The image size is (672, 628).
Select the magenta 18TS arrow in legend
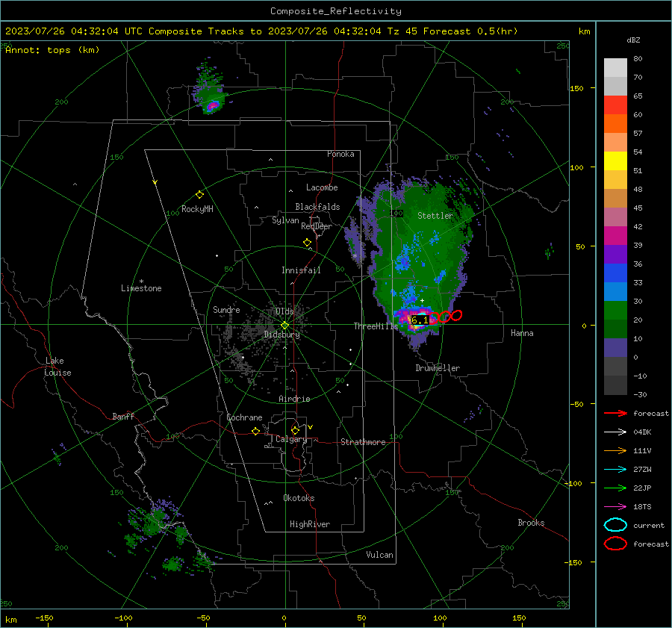click(x=615, y=507)
